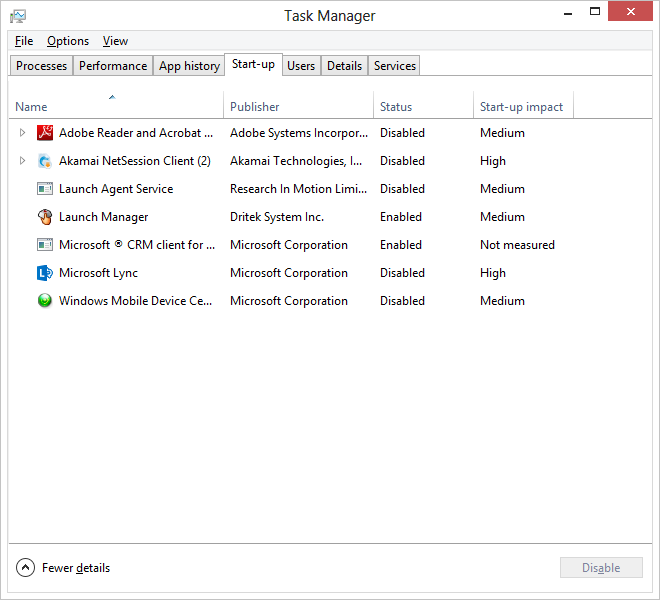Screen dimensions: 660x600
Task: Select the Start-up tab
Action: click(253, 64)
